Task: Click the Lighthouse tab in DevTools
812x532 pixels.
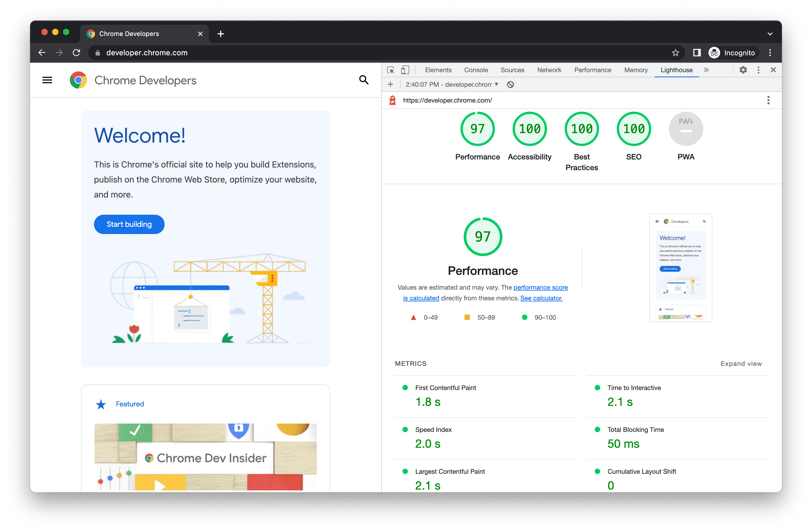Action: click(x=677, y=70)
